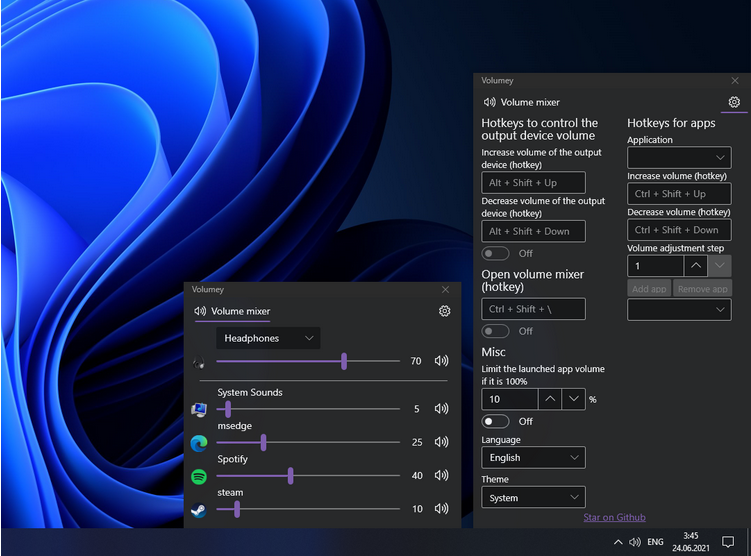Click volume adjustment step value field
This screenshot has height=556, width=751.
pos(656,266)
